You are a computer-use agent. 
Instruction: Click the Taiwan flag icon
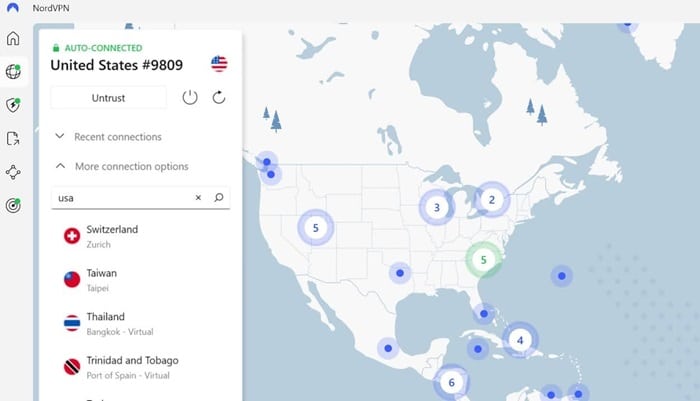pos(72,280)
